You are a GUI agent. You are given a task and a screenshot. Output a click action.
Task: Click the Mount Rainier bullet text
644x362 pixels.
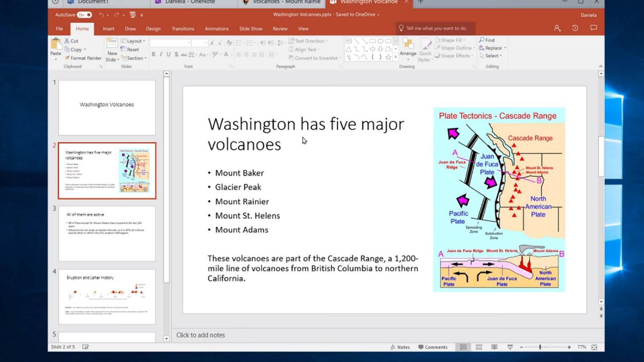pos(242,202)
